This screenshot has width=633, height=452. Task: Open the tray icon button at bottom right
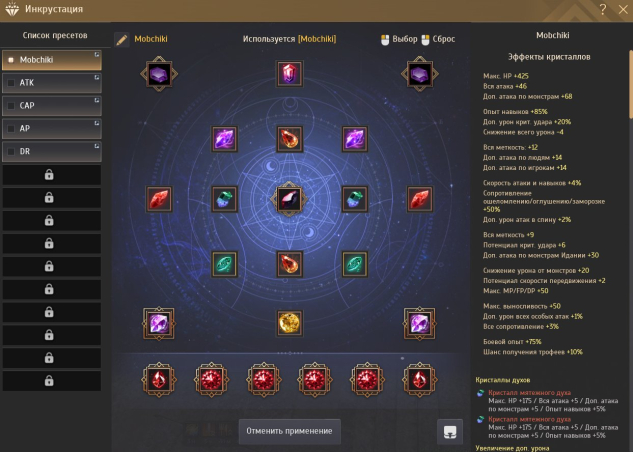(x=450, y=431)
